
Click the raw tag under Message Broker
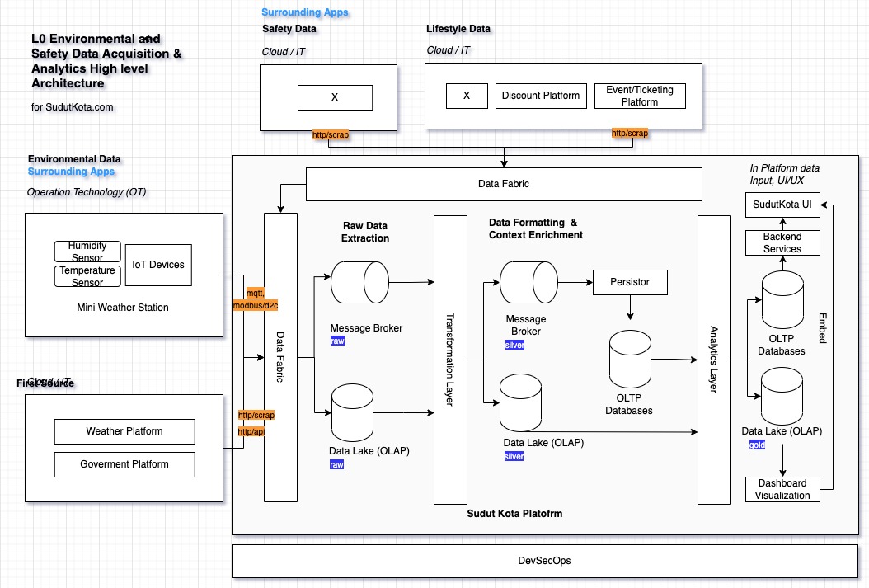[x=337, y=341]
